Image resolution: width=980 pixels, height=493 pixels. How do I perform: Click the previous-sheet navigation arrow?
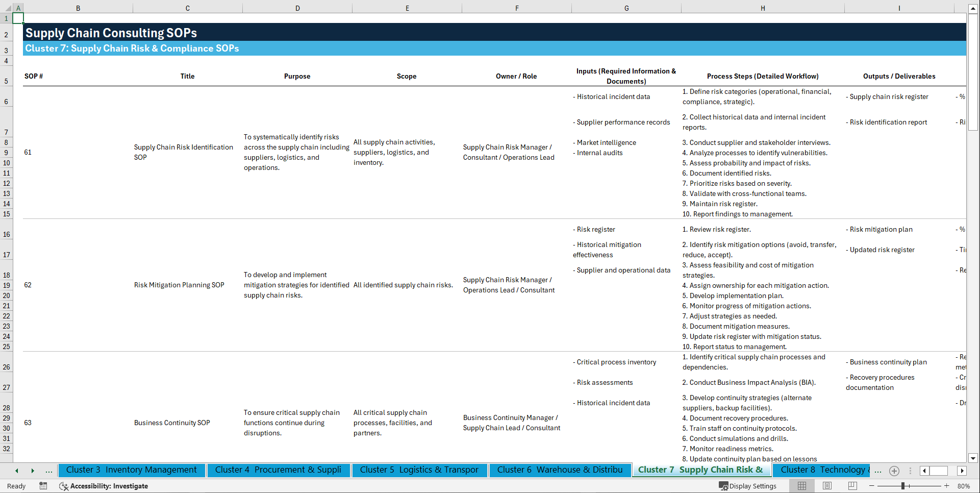pos(16,471)
